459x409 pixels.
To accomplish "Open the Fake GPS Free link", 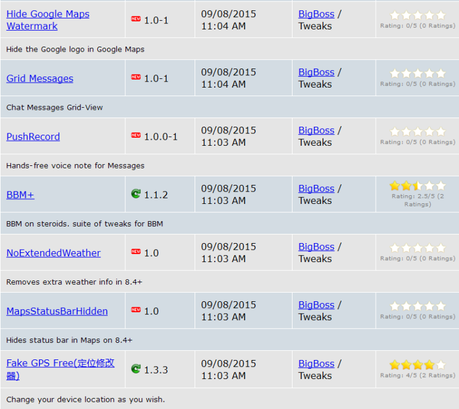I will point(60,369).
